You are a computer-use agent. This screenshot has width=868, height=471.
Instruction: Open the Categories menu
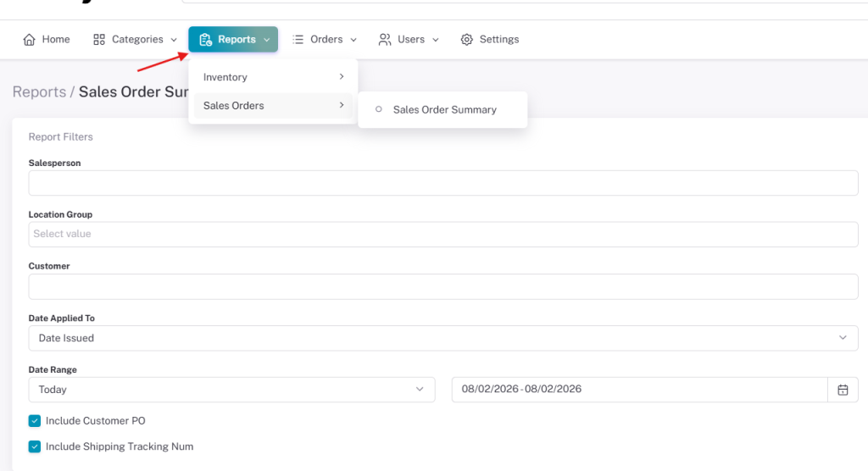coord(135,39)
